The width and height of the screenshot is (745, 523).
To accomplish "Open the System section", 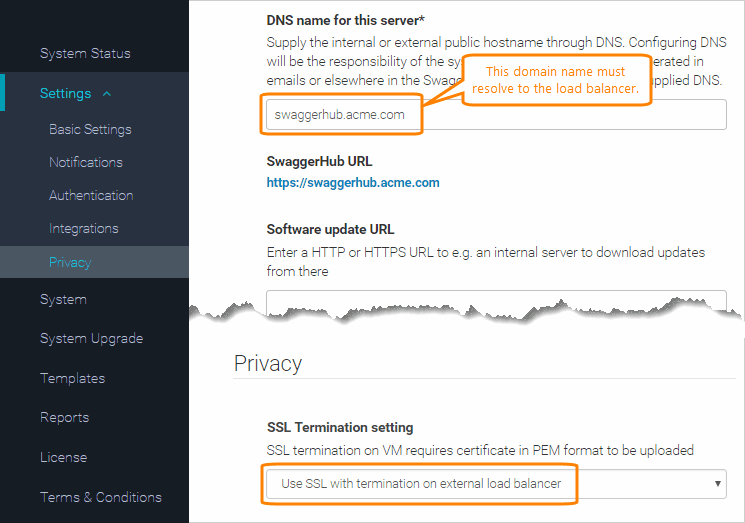I will coord(63,299).
